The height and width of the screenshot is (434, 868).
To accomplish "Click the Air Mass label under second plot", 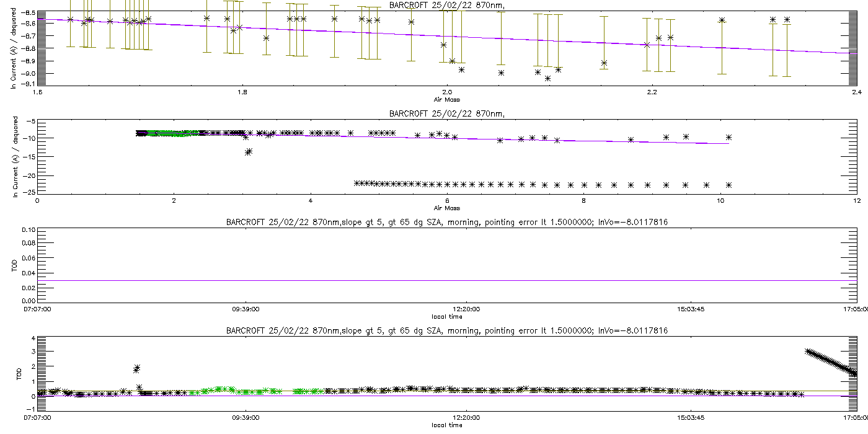I will click(446, 208).
